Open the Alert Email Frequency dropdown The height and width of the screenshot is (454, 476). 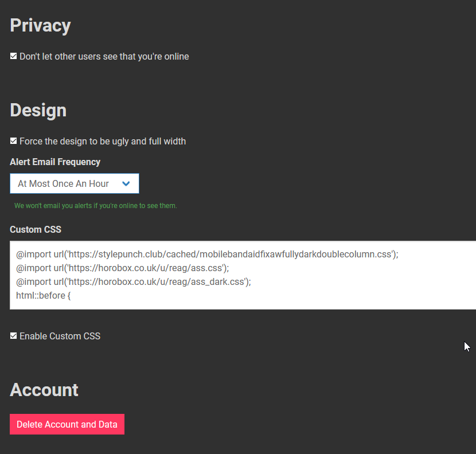pyautogui.click(x=75, y=183)
